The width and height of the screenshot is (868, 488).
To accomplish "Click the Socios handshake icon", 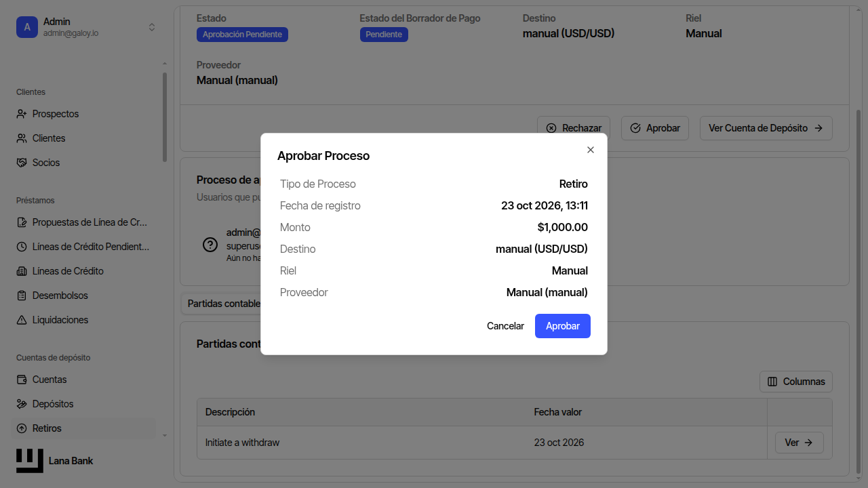I will [x=22, y=163].
